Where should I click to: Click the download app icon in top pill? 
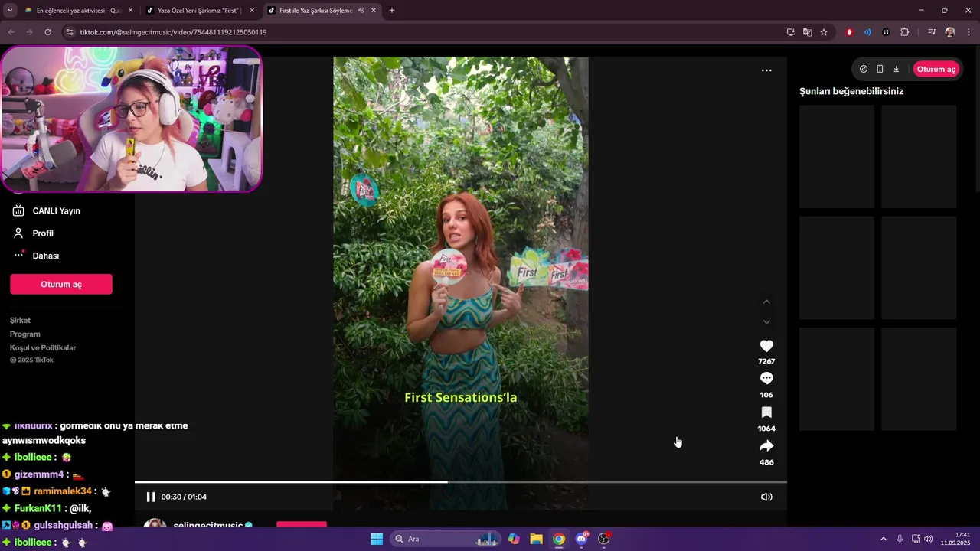896,69
